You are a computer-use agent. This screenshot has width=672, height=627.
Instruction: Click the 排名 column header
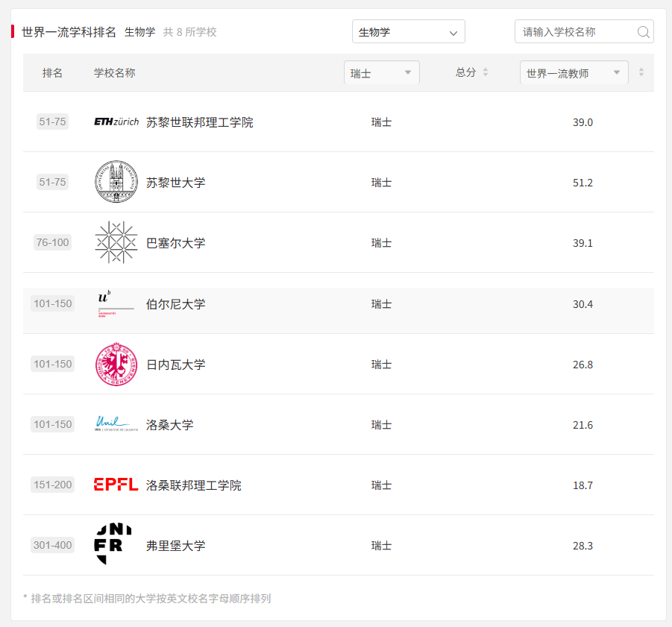[52, 73]
